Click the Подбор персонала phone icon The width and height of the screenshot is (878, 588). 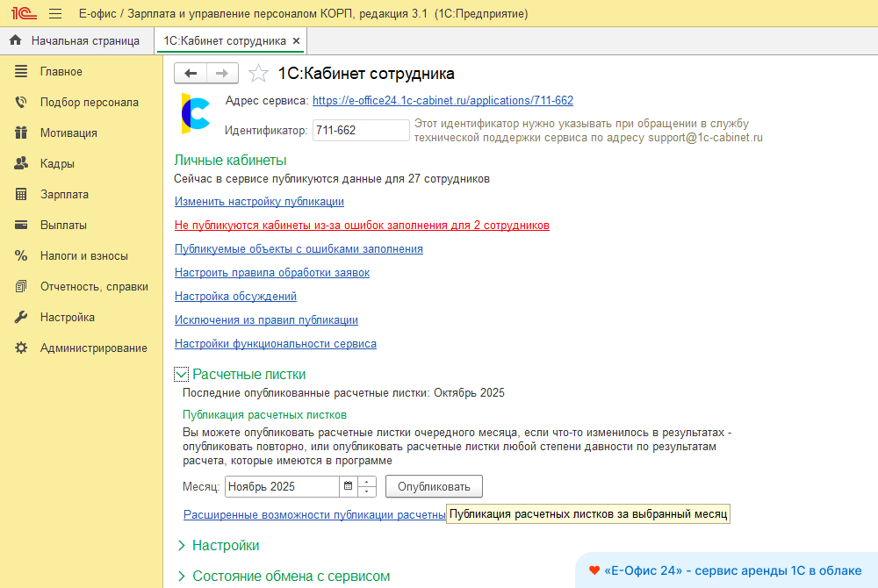pos(21,102)
